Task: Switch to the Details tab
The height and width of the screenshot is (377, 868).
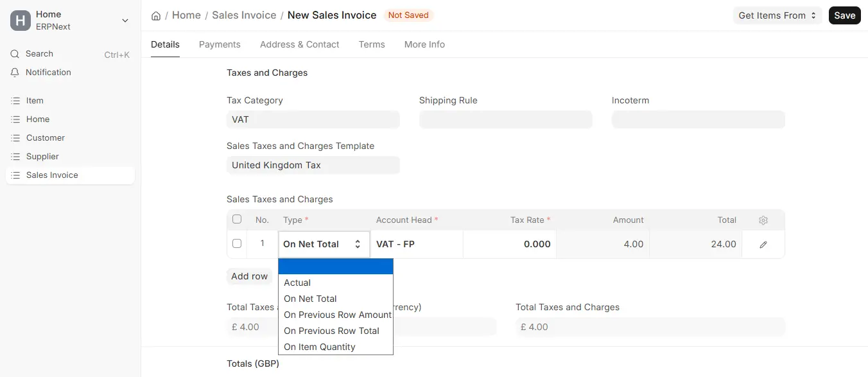Action: coord(165,44)
